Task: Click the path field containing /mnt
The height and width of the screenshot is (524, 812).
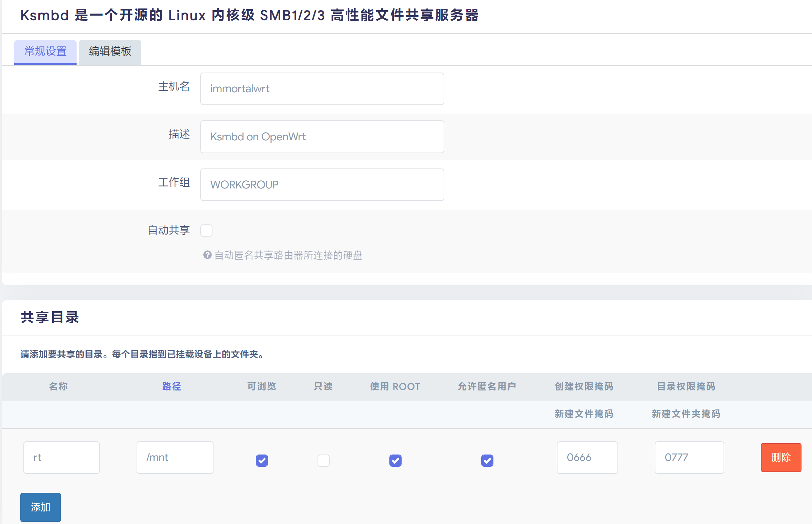Action: point(175,457)
